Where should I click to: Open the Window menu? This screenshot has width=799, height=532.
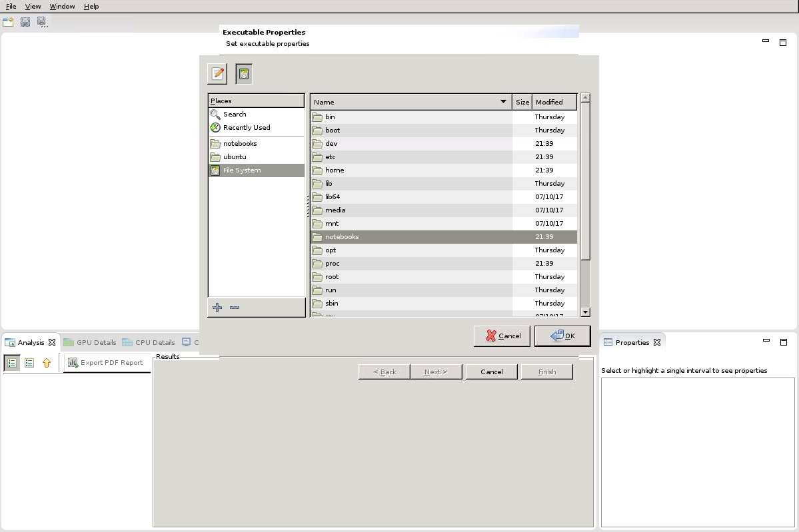click(62, 6)
